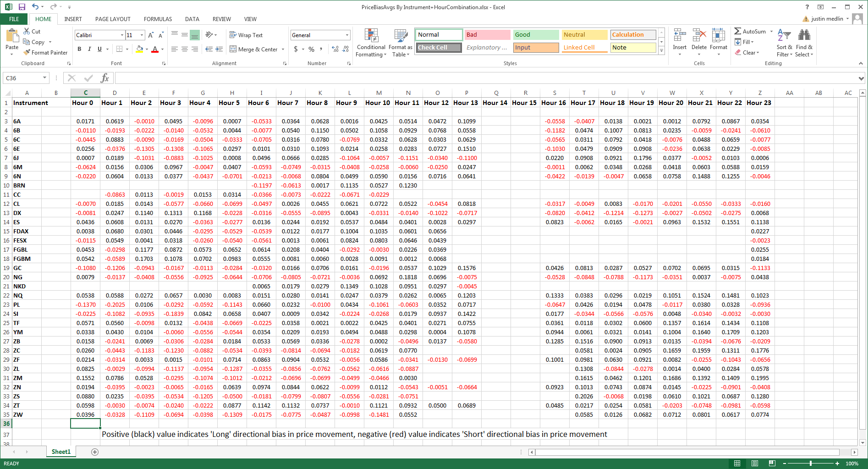
Task: Click the Paste clipboard icon
Action: point(12,36)
